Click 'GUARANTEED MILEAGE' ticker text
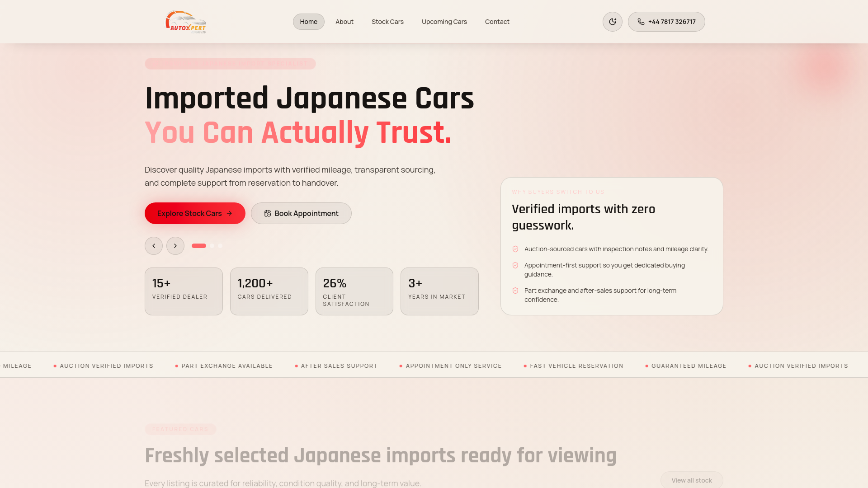Viewport: 868px width, 488px height. point(689,366)
